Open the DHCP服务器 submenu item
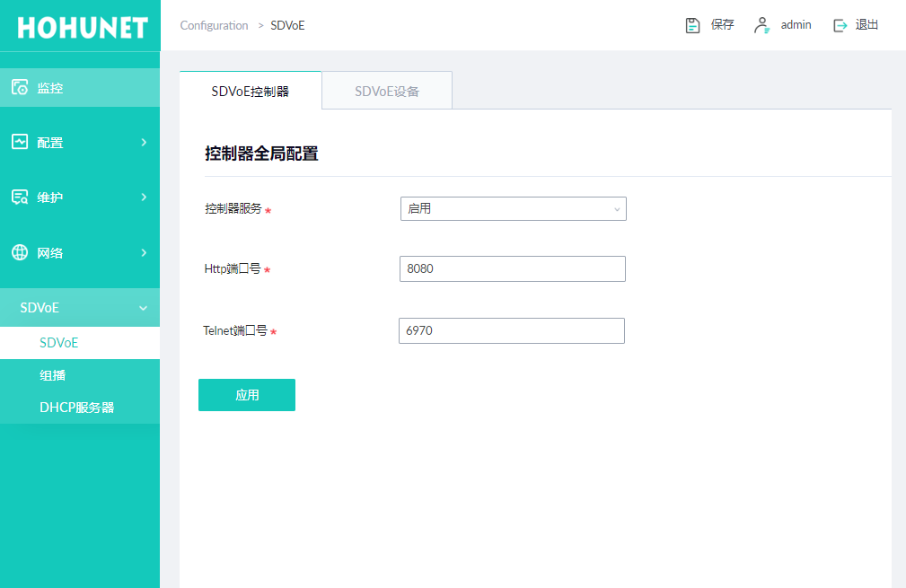Screen dimensions: 906x588 pyautogui.click(x=77, y=408)
